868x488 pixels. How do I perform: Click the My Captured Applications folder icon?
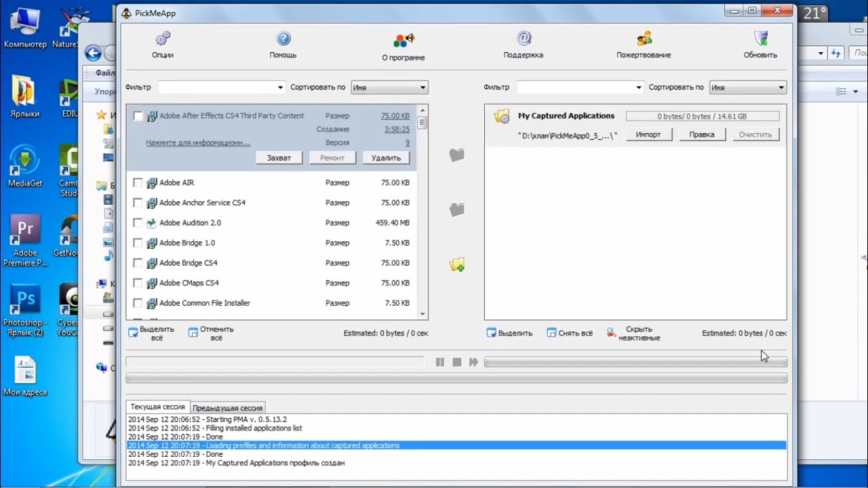[x=502, y=117]
